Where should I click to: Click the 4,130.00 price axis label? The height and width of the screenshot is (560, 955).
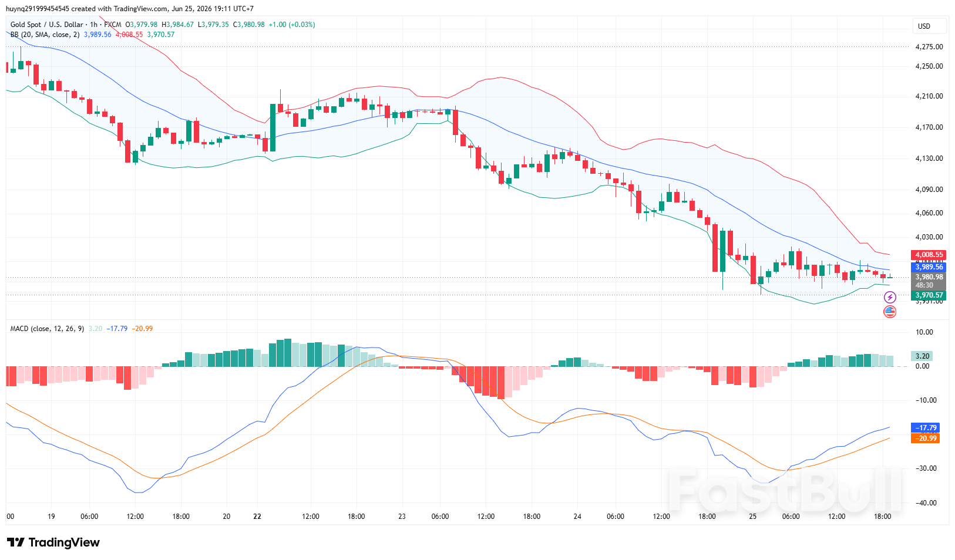tap(929, 158)
